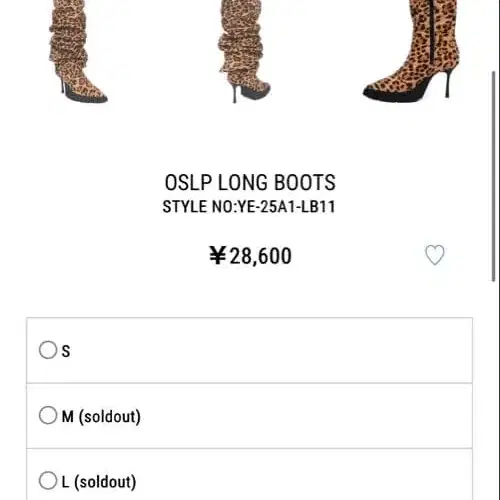
Task: Select the L (soldout) radio button
Action: 48,480
